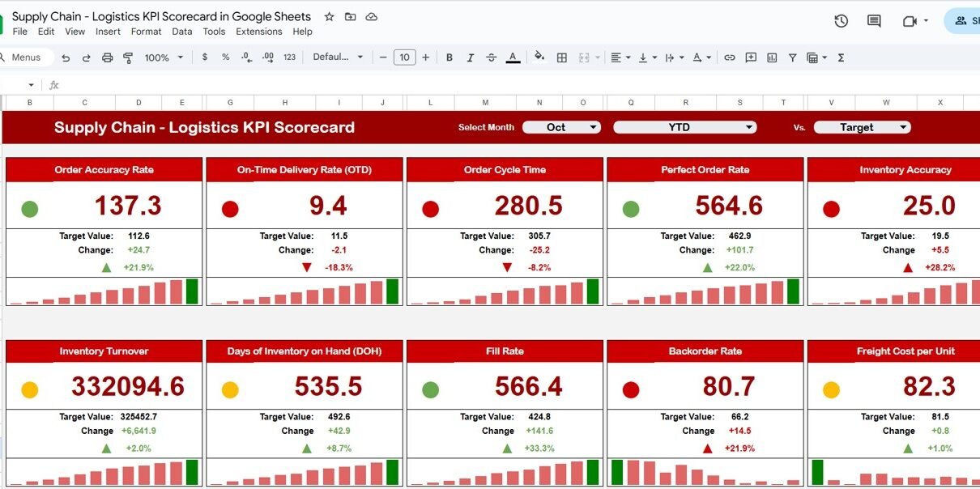The image size is (980, 489).
Task: Open the Data menu
Action: pyautogui.click(x=182, y=32)
